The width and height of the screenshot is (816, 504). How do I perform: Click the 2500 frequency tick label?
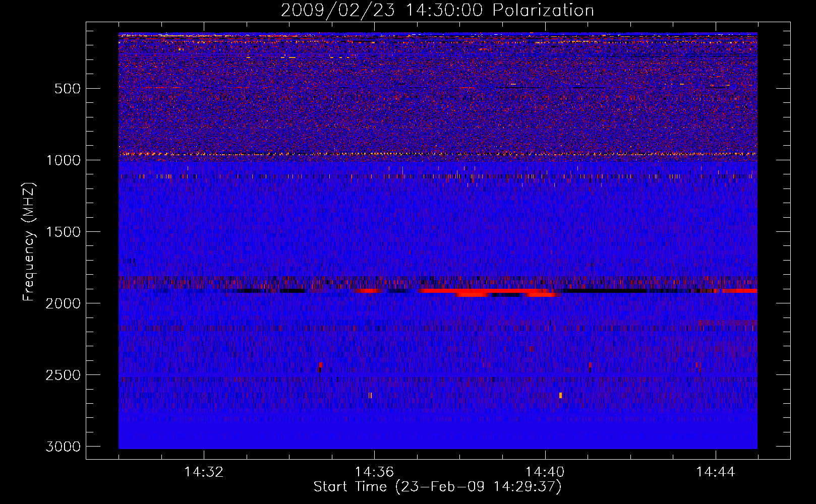point(64,375)
